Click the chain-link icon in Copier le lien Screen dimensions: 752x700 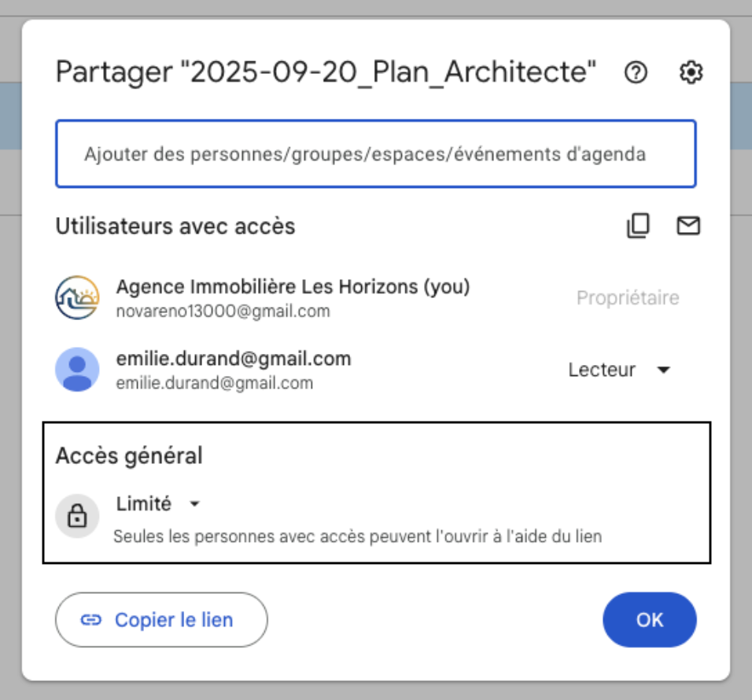click(91, 620)
